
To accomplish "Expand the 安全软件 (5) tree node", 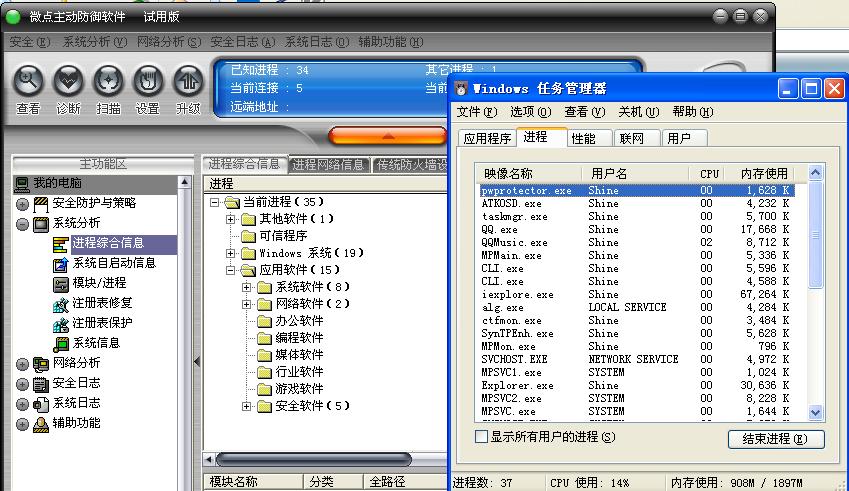I will 247,406.
